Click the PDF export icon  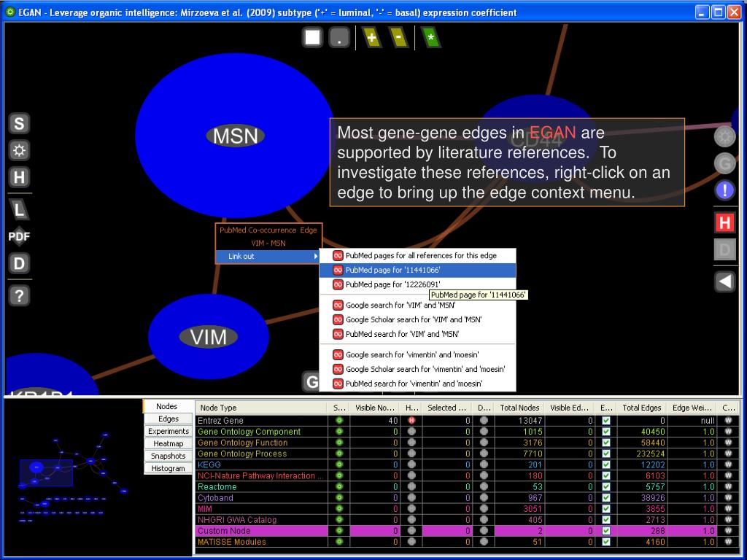[19, 236]
